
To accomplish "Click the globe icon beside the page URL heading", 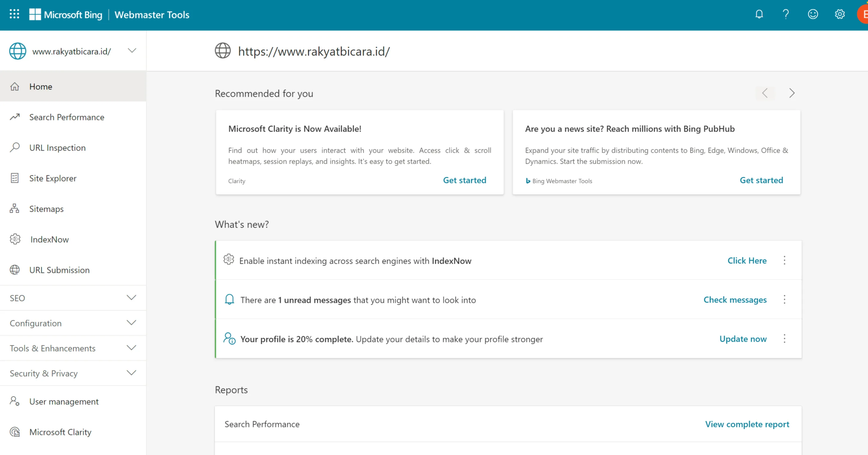I will pyautogui.click(x=223, y=51).
